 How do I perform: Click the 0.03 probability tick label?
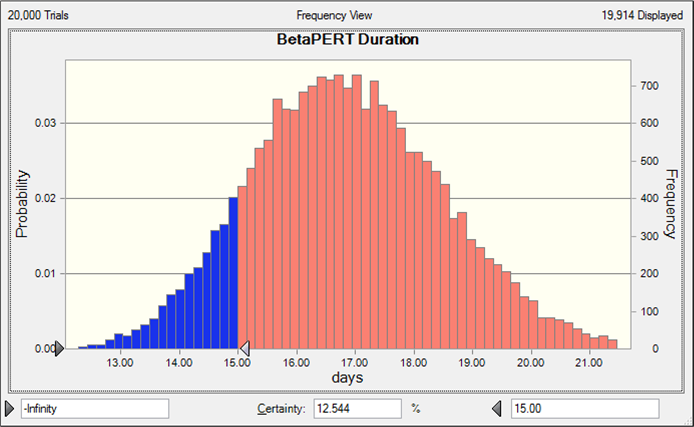[x=46, y=123]
